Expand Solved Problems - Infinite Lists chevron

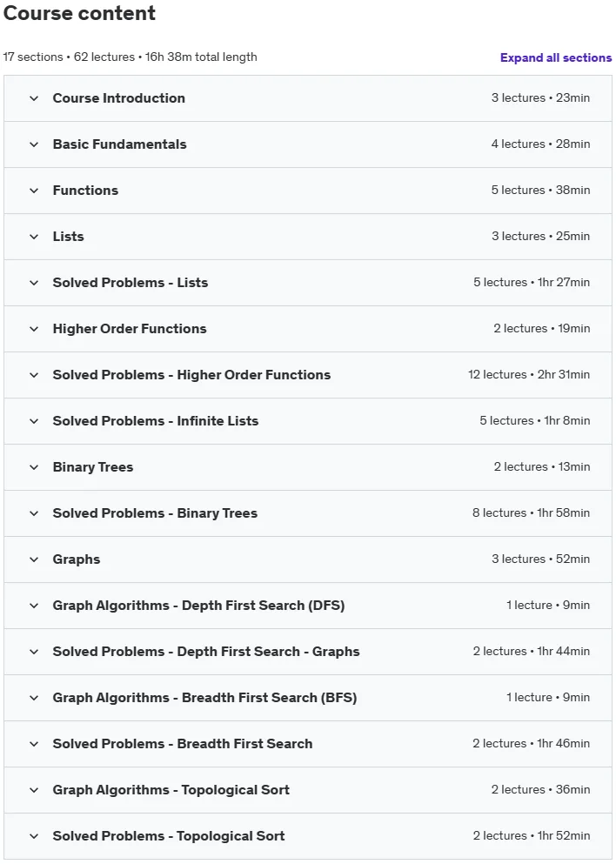[x=34, y=421]
